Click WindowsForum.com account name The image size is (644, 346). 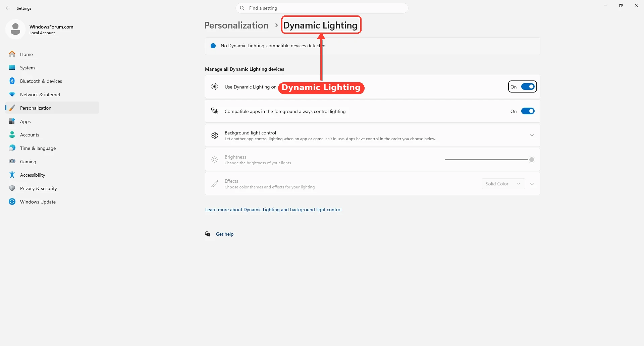click(x=51, y=27)
